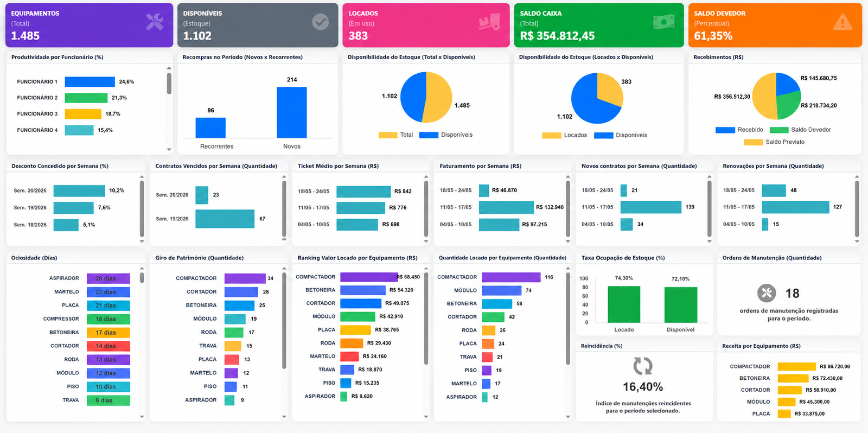Screen dimensions: 868x433
Task: Click the R$ 218.734,20 pie label
Action: pos(819,105)
